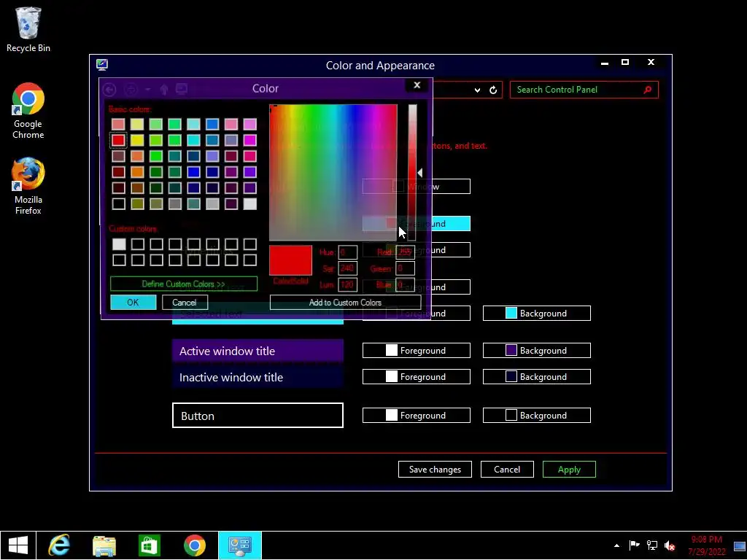The height and width of the screenshot is (560, 747).
Task: Click the Button preview sample
Action: (x=258, y=416)
